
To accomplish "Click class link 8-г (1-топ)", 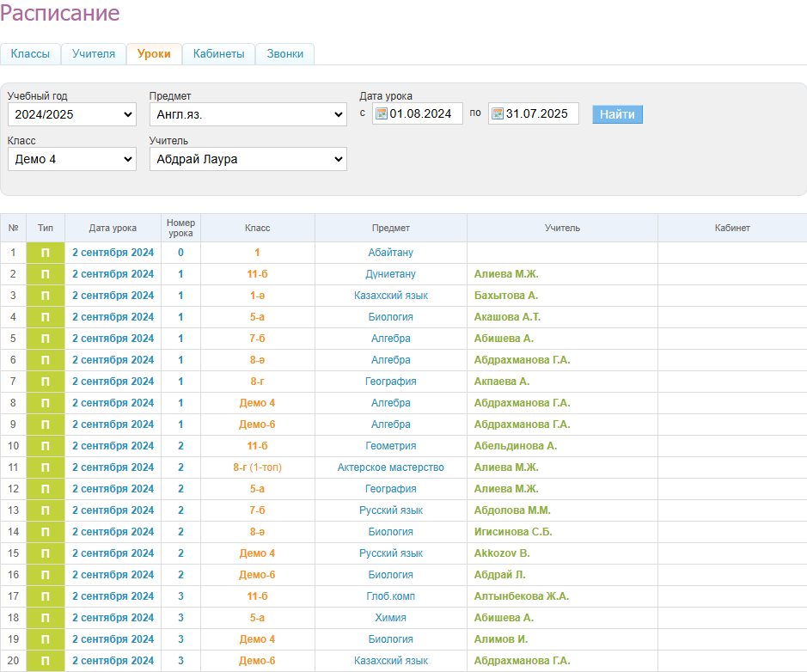I will pos(257,467).
